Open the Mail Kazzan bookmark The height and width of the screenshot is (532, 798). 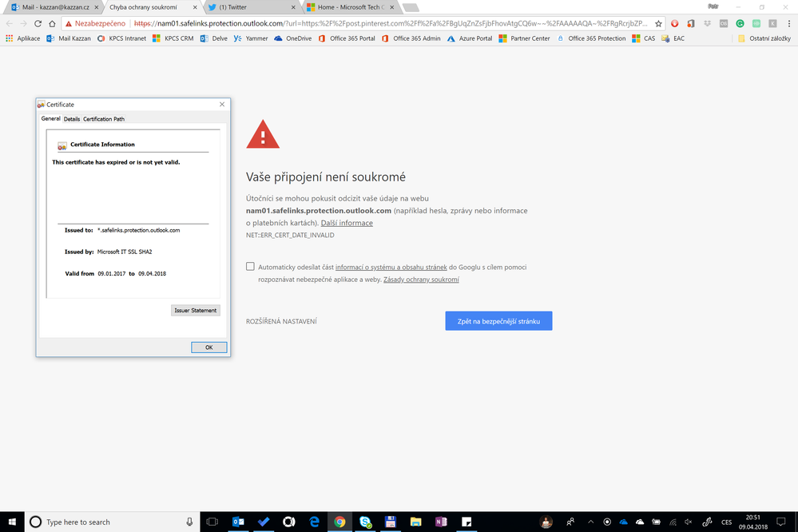click(69, 38)
